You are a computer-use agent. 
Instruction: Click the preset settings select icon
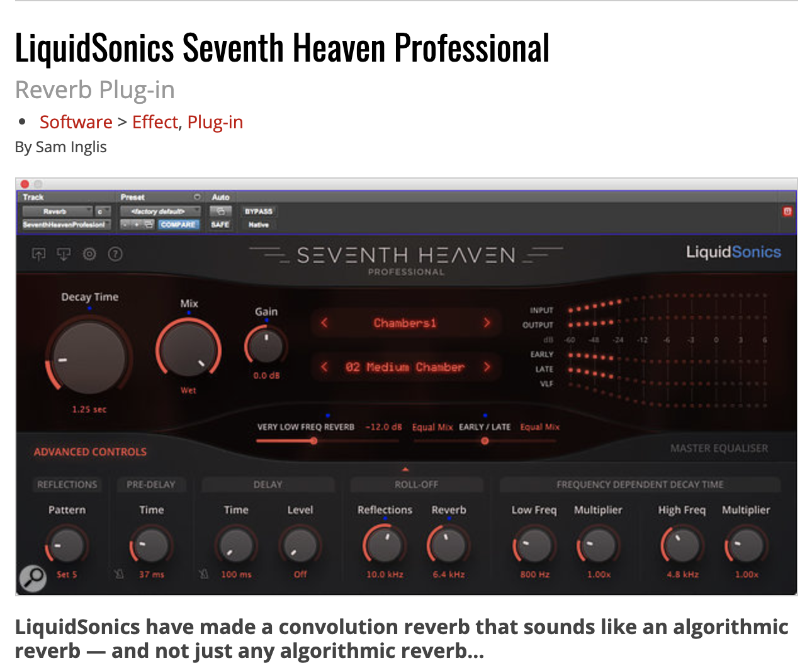click(149, 225)
